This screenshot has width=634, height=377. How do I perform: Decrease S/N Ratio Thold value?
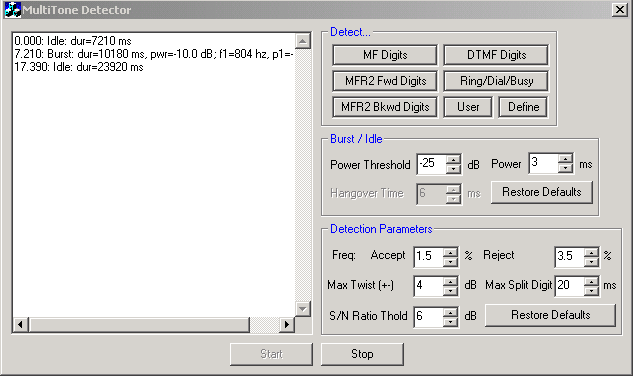pyautogui.click(x=450, y=322)
